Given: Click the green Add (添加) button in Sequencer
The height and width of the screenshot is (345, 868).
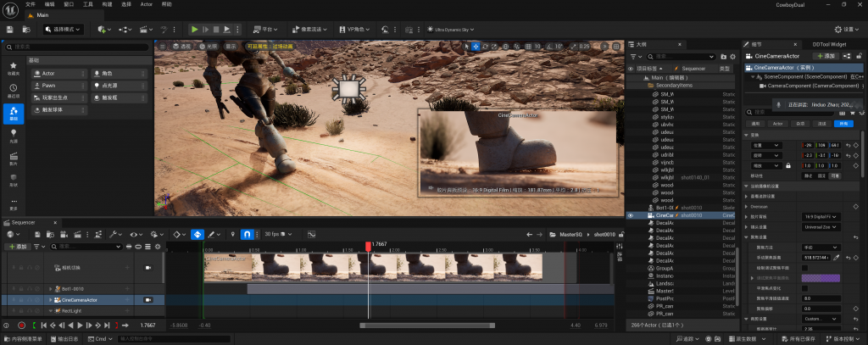Looking at the screenshot, I should pyautogui.click(x=17, y=247).
